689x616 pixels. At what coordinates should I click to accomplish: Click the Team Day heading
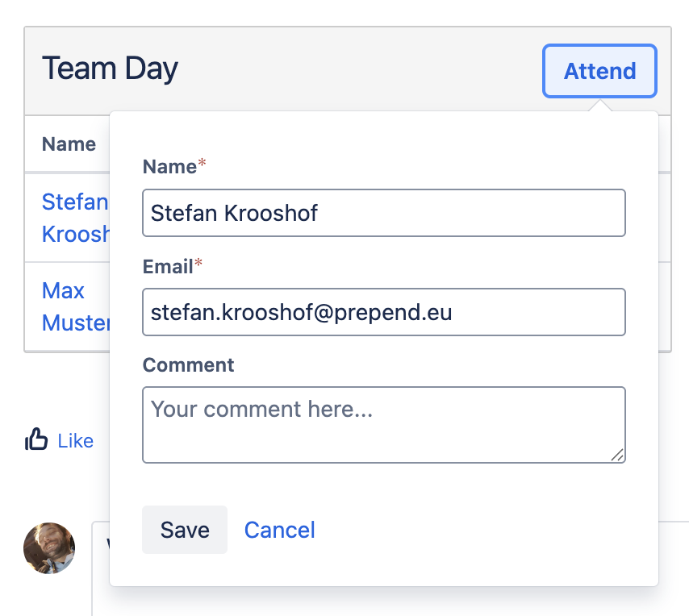click(x=110, y=69)
